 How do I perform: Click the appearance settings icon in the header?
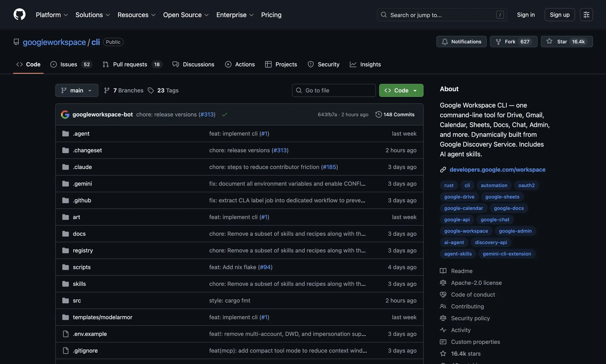[x=586, y=15]
